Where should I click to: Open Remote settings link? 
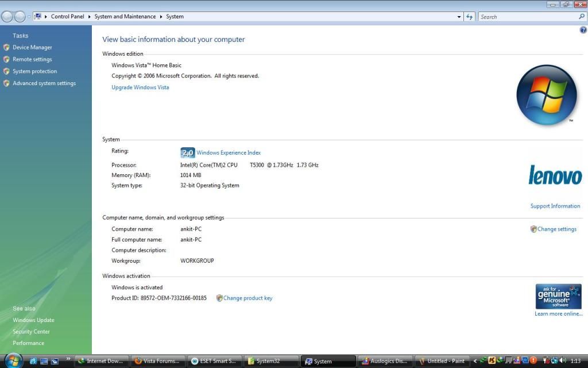coord(32,59)
